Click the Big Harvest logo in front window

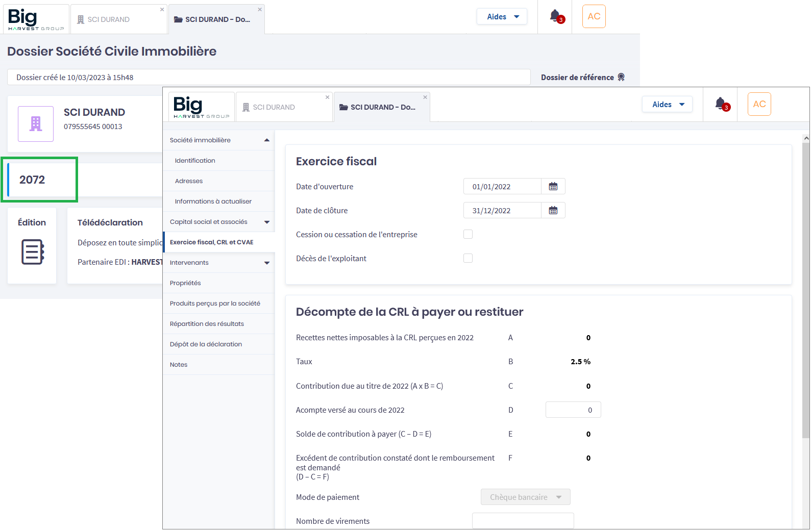201,107
